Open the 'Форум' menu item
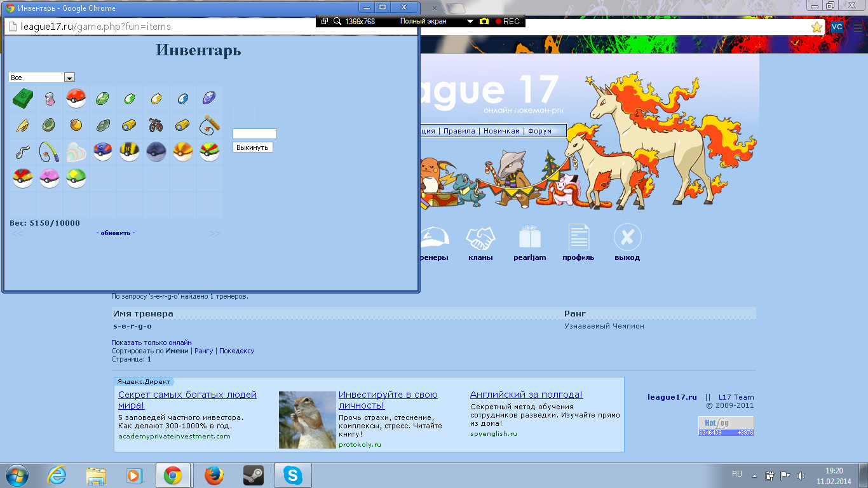This screenshot has width=868, height=488. click(539, 131)
